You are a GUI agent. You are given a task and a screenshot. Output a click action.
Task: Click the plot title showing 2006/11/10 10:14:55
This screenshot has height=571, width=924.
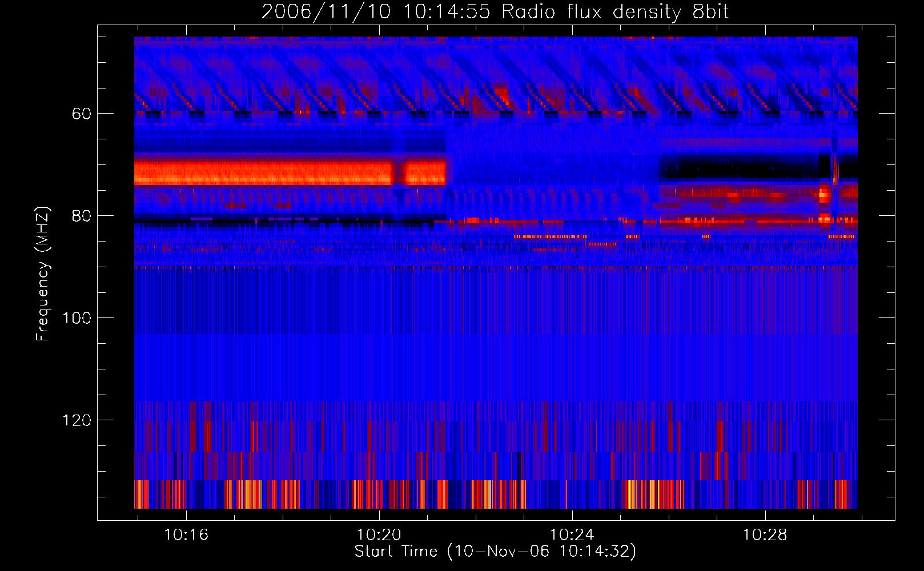tap(495, 12)
